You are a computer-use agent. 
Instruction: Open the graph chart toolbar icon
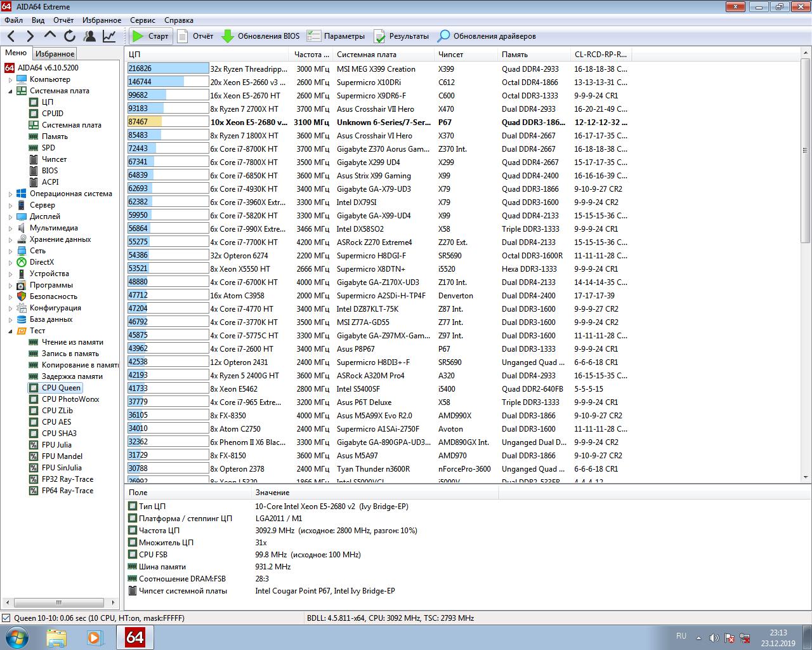[x=109, y=36]
